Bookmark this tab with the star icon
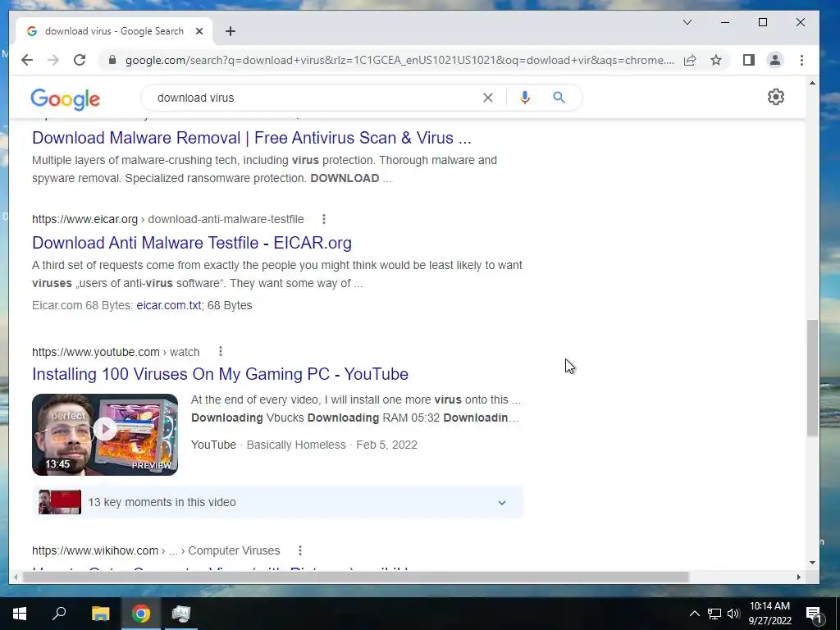The image size is (840, 630). pyautogui.click(x=715, y=60)
